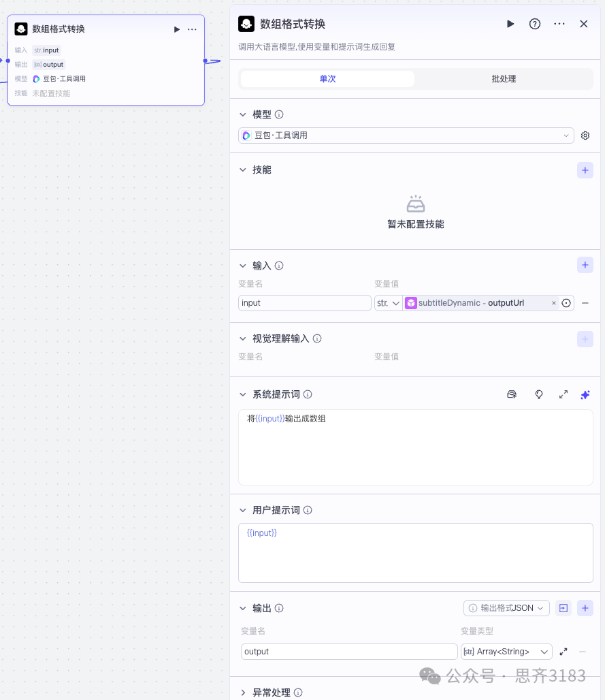Click the system prompt text area
Image resolution: width=605 pixels, height=700 pixels.
click(x=415, y=447)
